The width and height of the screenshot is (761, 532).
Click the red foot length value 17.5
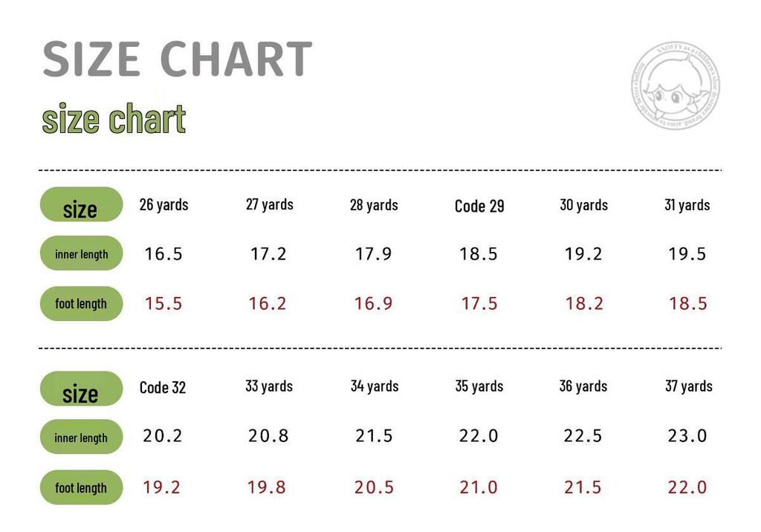[479, 304]
